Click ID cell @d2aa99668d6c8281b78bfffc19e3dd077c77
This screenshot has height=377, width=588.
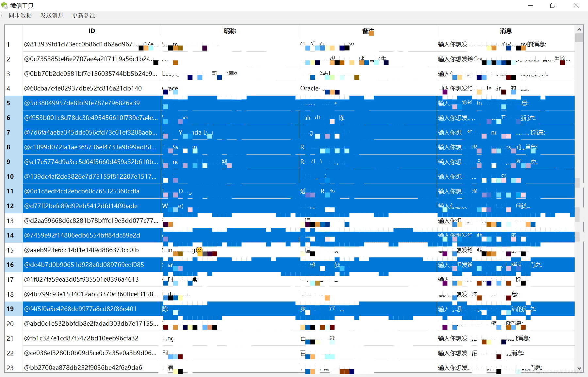92,221
